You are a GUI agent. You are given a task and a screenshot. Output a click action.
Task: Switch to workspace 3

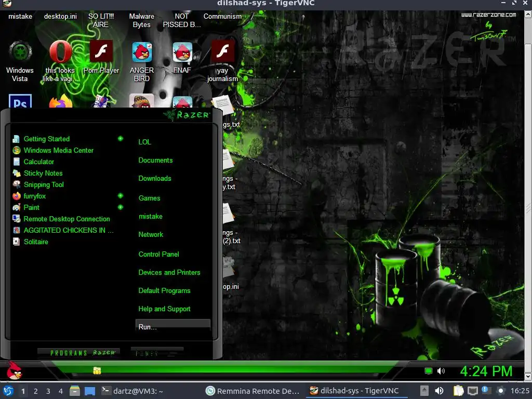[48, 391]
